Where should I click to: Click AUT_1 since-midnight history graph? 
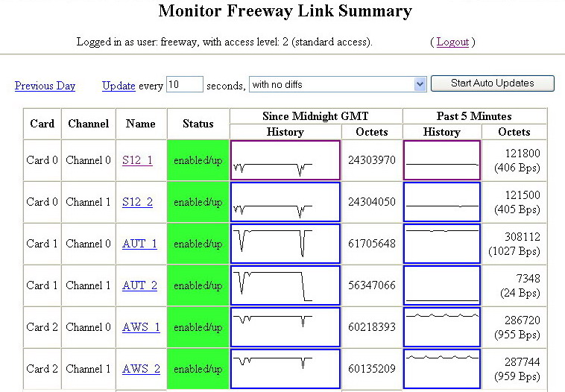pyautogui.click(x=285, y=244)
